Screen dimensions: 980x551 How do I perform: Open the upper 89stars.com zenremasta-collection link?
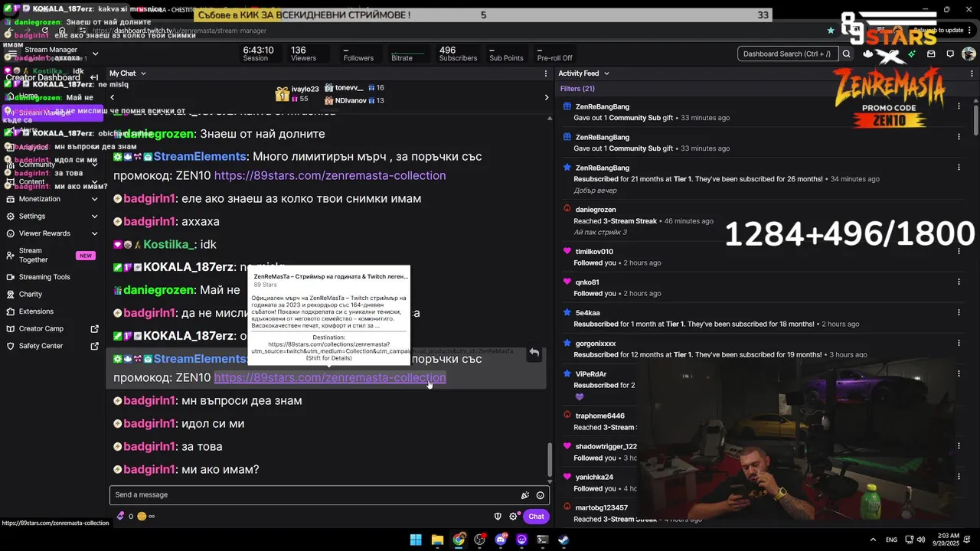tap(330, 175)
